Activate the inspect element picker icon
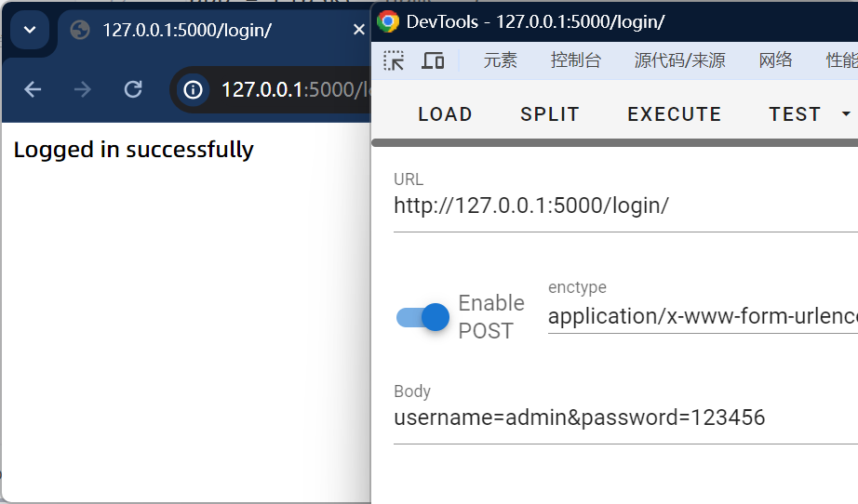This screenshot has height=504, width=858. click(394, 60)
